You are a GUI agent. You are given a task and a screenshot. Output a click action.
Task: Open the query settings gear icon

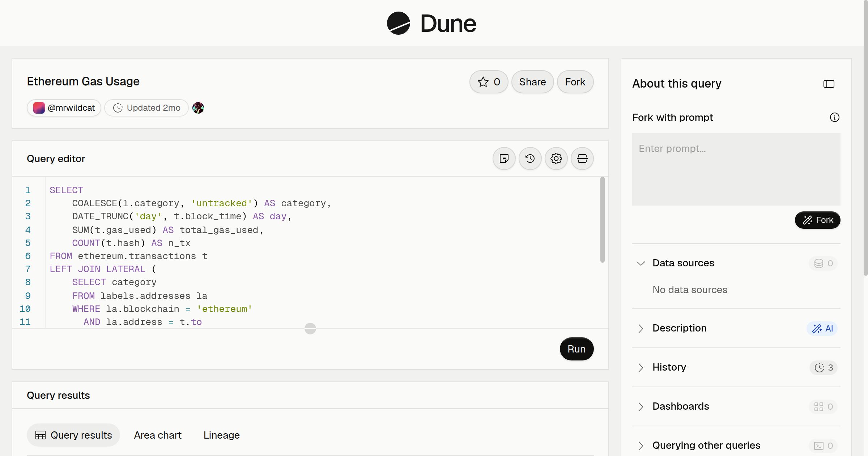(x=556, y=159)
